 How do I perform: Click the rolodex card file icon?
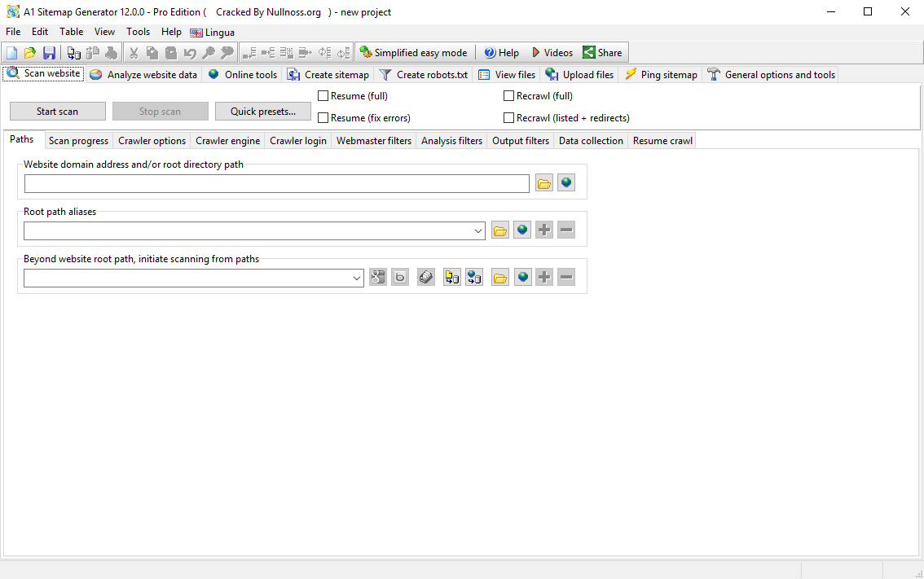[x=426, y=278]
